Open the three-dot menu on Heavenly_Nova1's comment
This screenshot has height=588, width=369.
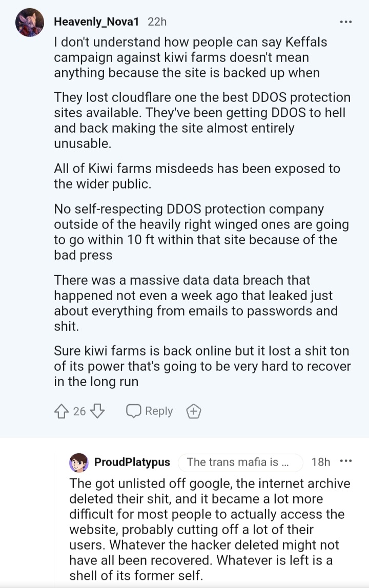346,22
